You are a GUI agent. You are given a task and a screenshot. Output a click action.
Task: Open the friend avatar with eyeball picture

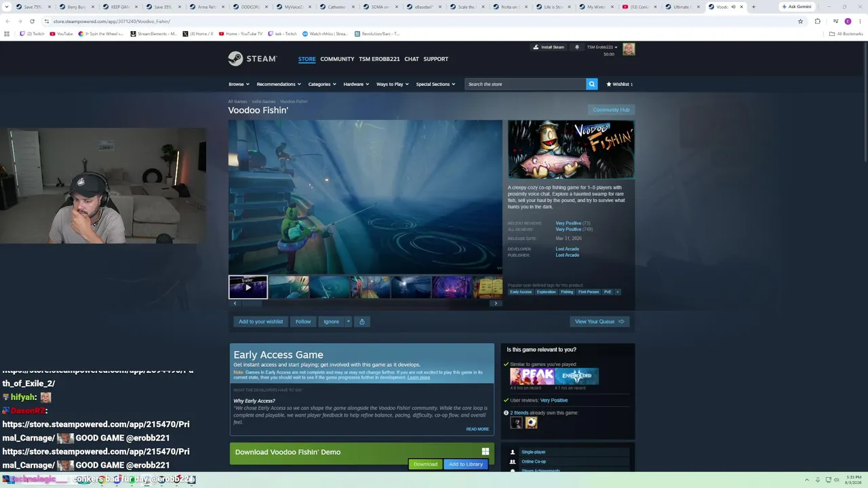(532, 423)
